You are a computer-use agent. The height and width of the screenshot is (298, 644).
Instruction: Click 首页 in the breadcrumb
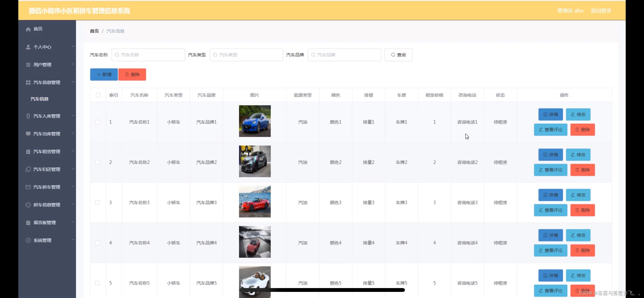pos(94,31)
